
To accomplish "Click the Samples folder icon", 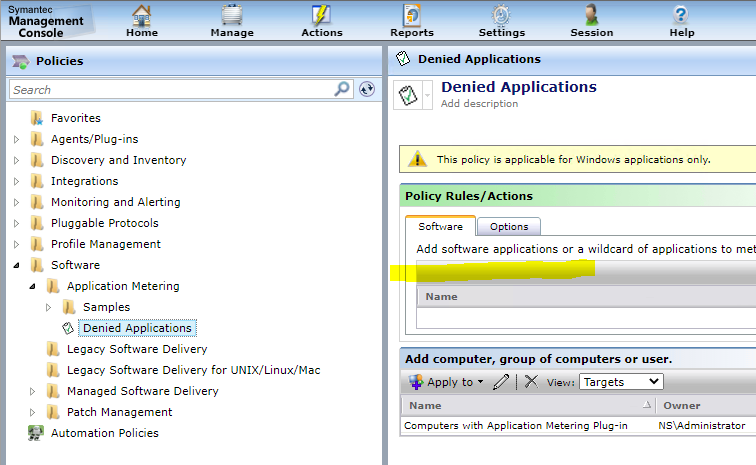I will point(69,307).
